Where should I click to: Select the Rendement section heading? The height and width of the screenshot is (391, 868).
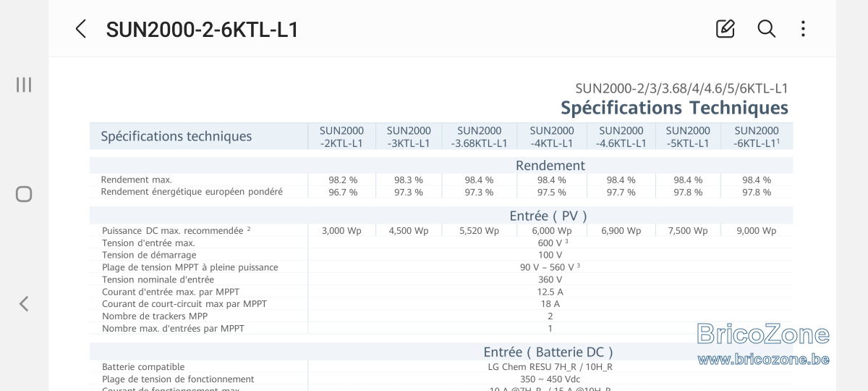coord(550,165)
